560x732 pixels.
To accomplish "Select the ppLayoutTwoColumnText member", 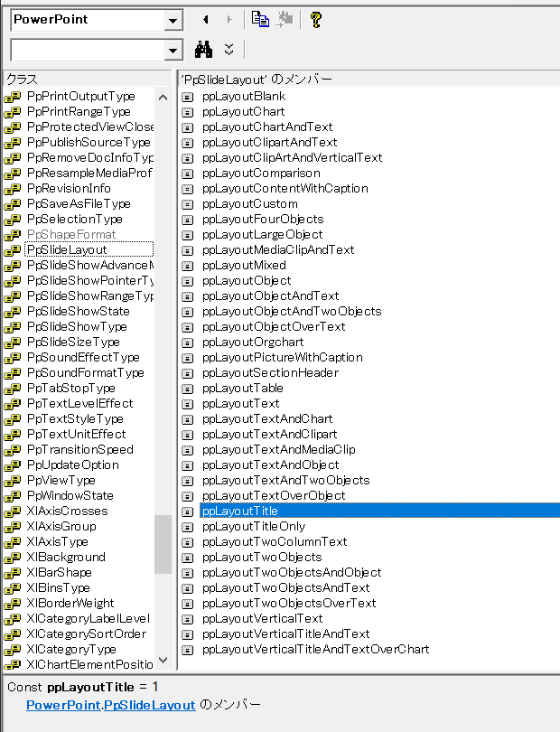I will 275,542.
